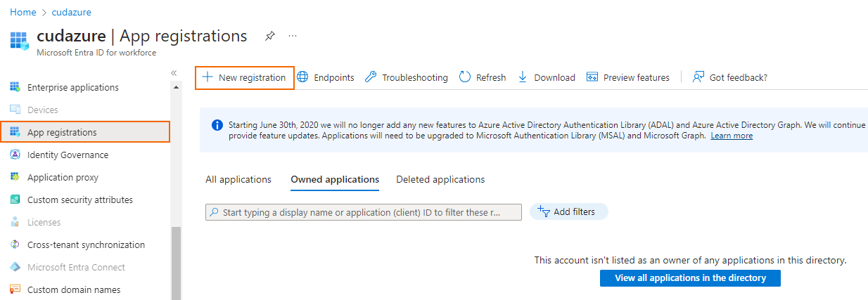Click the Endpoints toolbar label

coord(334,77)
